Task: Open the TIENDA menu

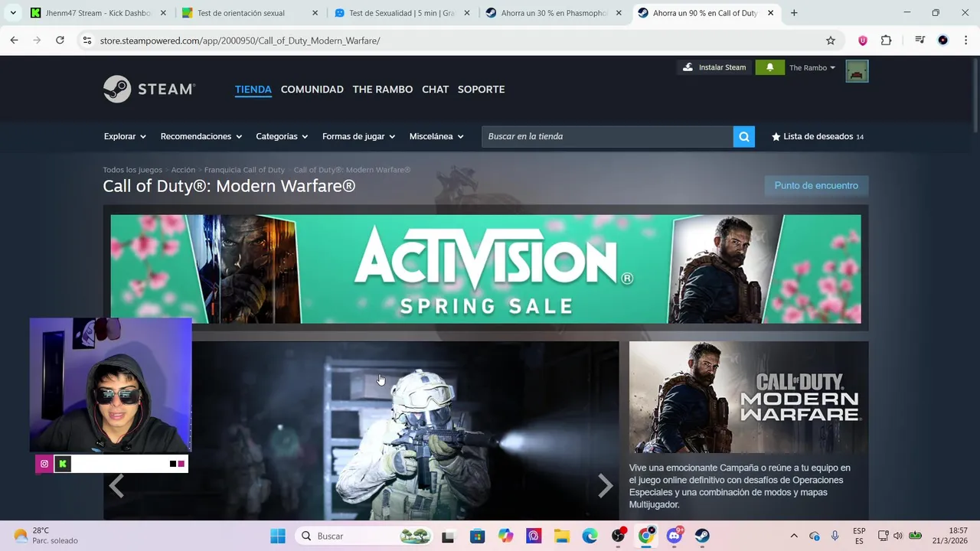Action: point(253,90)
